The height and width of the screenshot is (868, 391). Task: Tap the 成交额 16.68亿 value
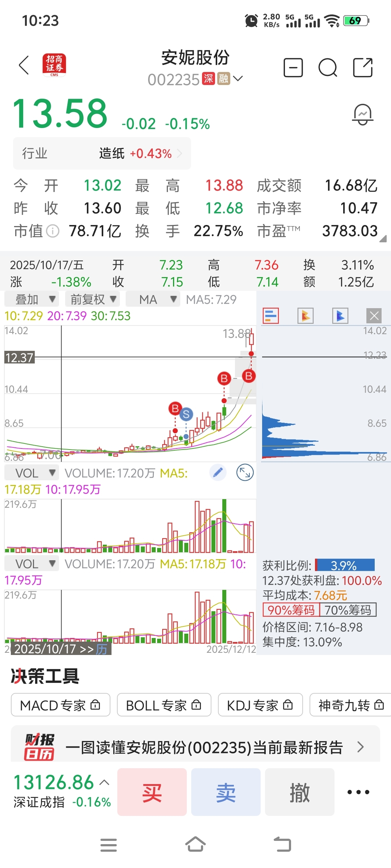point(351,186)
